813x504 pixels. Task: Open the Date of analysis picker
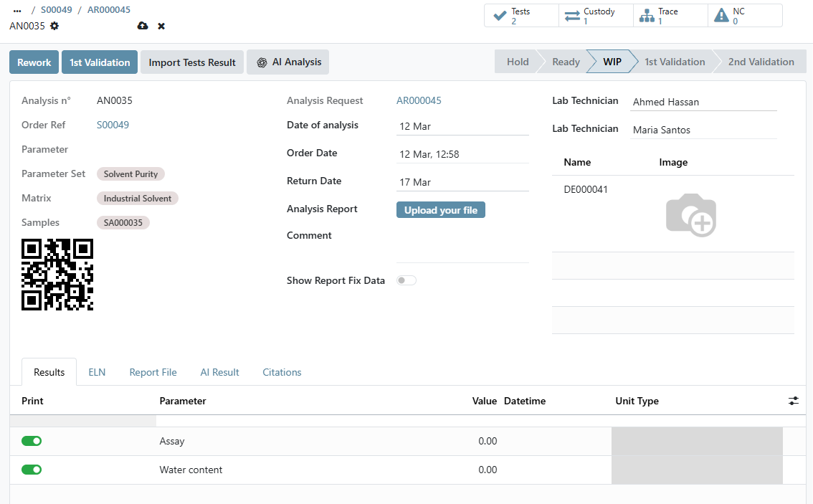pos(462,126)
